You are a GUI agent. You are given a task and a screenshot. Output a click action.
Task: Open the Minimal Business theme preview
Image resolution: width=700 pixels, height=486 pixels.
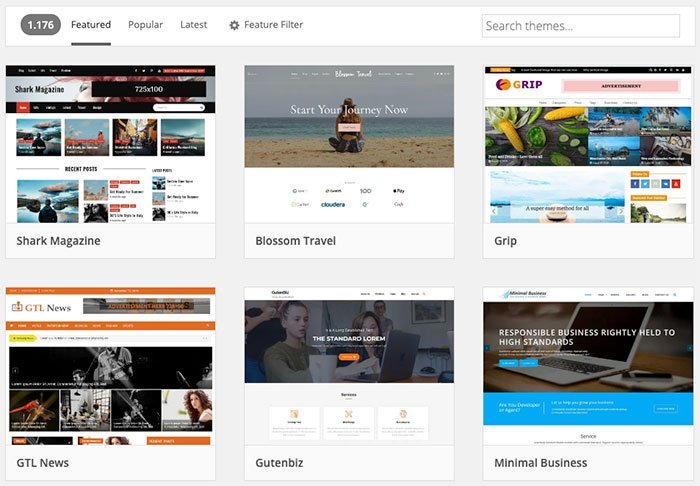point(588,366)
